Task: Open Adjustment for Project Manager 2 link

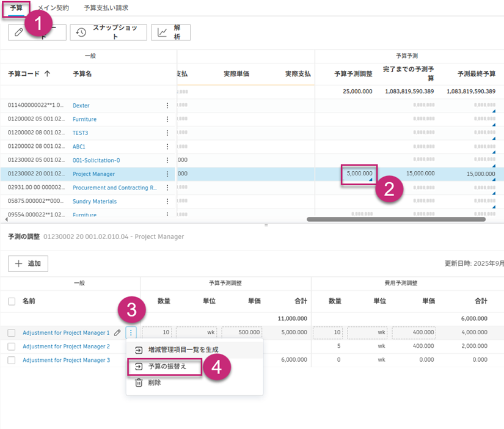Action: 66,346
